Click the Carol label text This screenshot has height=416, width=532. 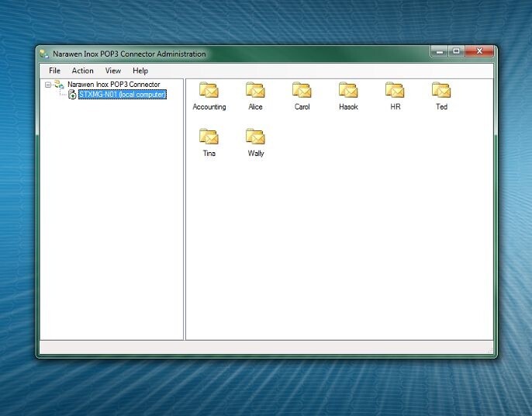click(x=302, y=106)
